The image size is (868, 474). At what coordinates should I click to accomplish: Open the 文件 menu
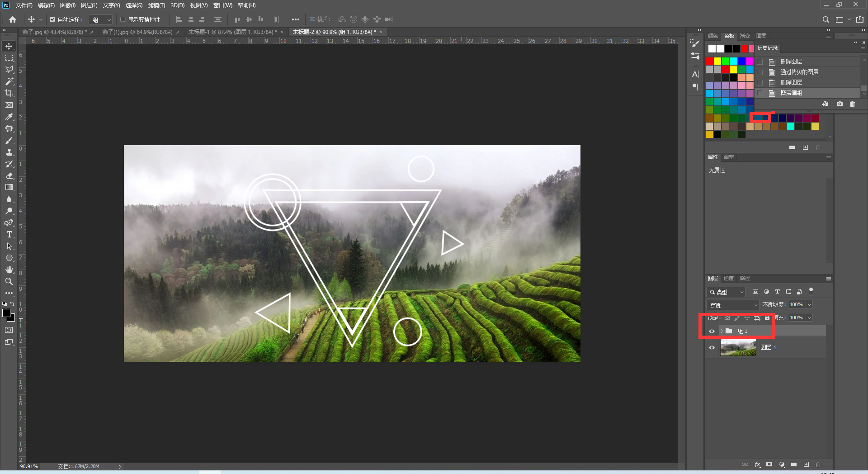point(24,5)
